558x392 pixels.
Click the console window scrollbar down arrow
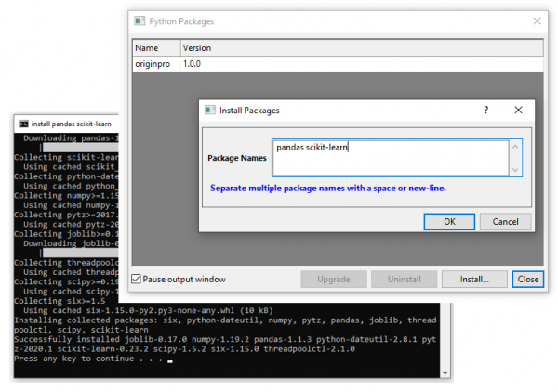(445, 372)
